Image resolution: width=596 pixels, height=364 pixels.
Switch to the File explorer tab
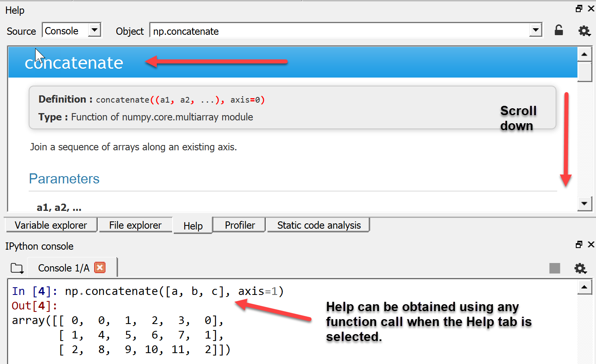135,225
